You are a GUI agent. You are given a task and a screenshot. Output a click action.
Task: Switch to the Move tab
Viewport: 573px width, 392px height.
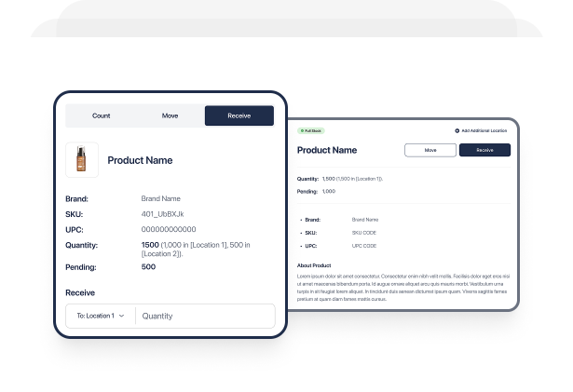pos(170,115)
